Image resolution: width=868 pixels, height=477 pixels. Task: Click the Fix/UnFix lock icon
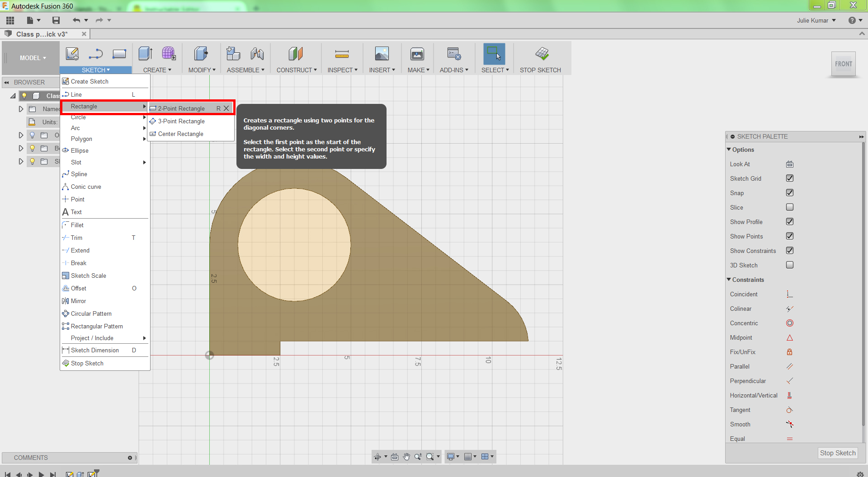(x=790, y=352)
